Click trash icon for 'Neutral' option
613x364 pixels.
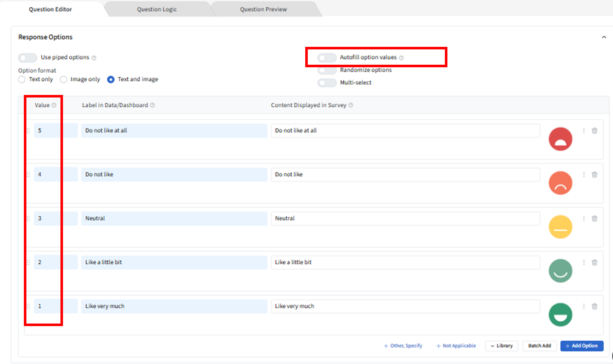[594, 218]
